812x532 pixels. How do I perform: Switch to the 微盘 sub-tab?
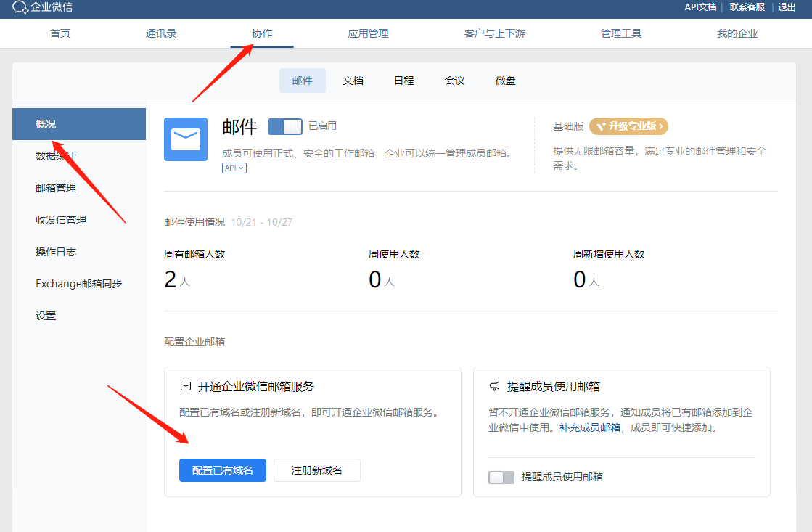click(x=506, y=81)
